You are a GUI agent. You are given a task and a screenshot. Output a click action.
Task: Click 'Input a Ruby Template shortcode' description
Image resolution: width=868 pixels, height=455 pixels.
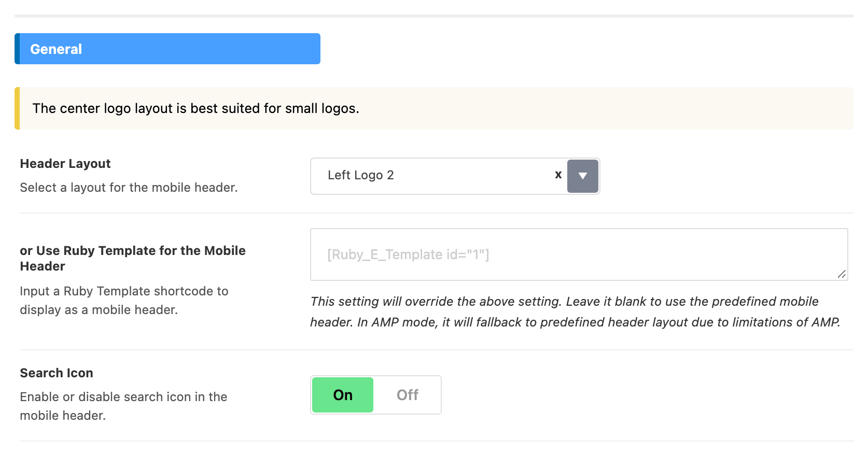pos(124,301)
